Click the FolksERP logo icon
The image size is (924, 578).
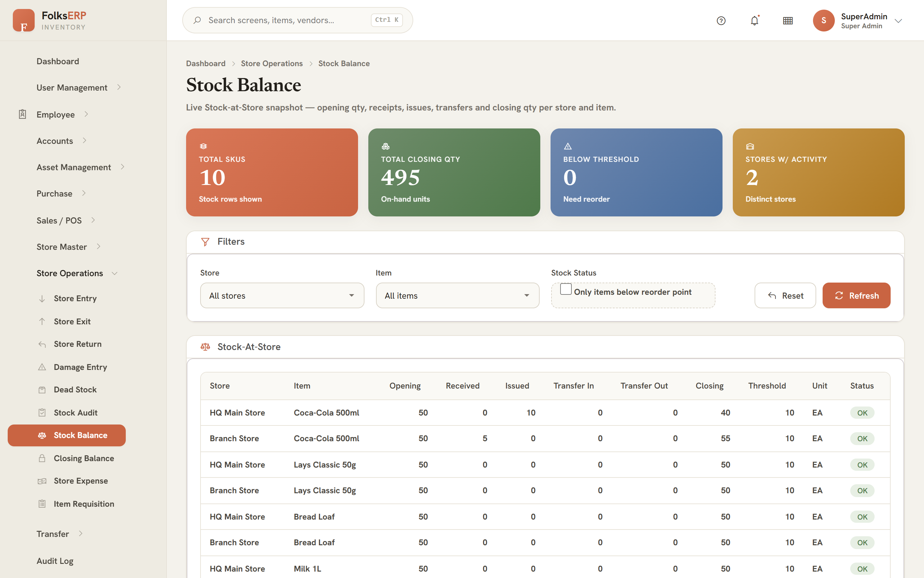[x=24, y=20]
